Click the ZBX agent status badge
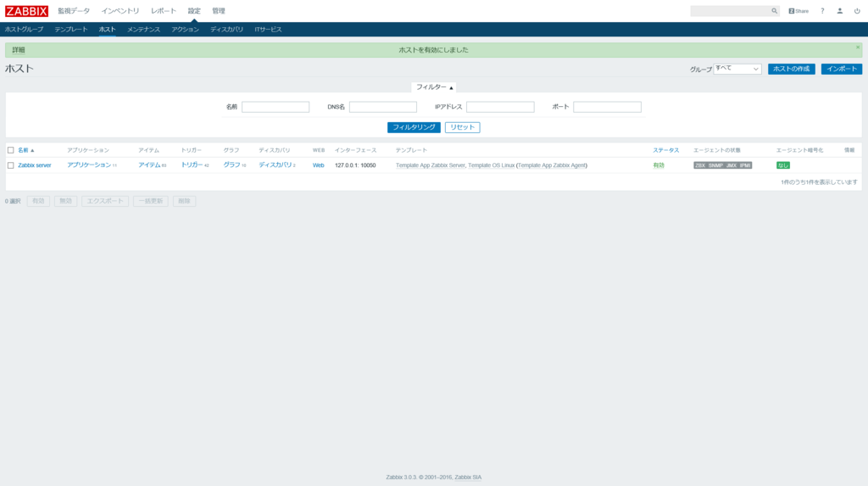 tap(700, 165)
